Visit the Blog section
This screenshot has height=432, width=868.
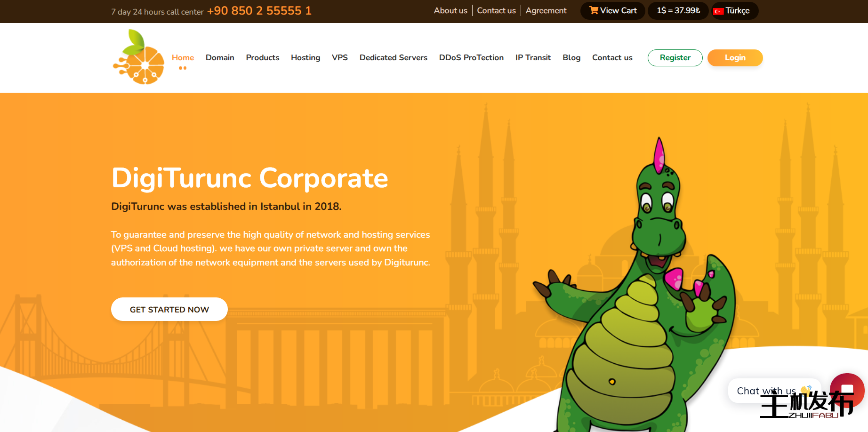coord(571,57)
